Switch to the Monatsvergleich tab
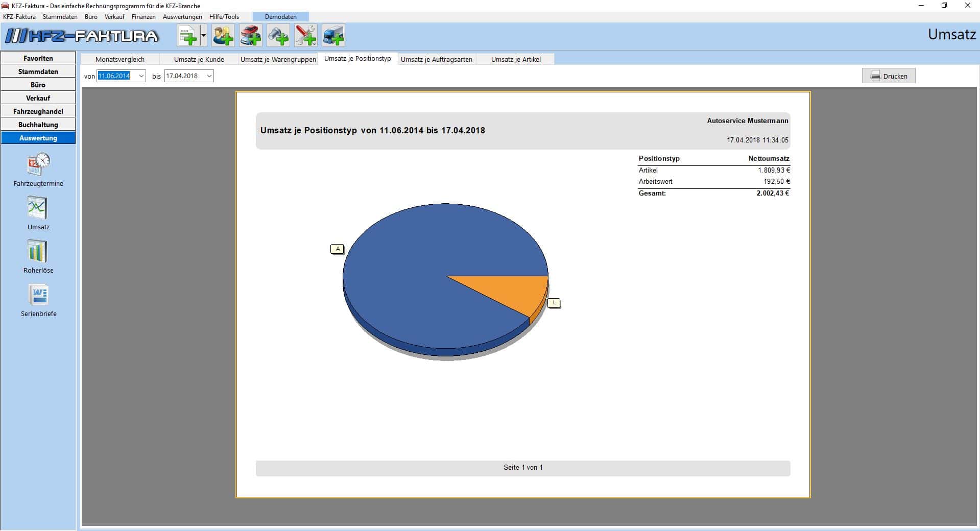Viewport: 980px width, 531px height. pos(120,59)
